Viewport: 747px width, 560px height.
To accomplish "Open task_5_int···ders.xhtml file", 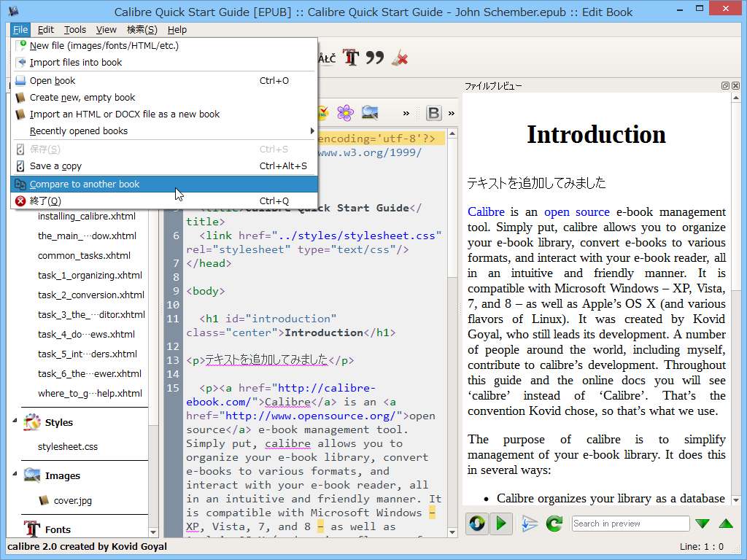I will coord(88,354).
